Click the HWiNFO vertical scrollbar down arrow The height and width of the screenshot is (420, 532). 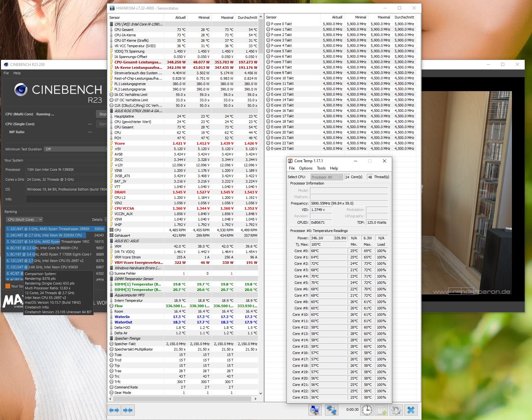(261, 394)
